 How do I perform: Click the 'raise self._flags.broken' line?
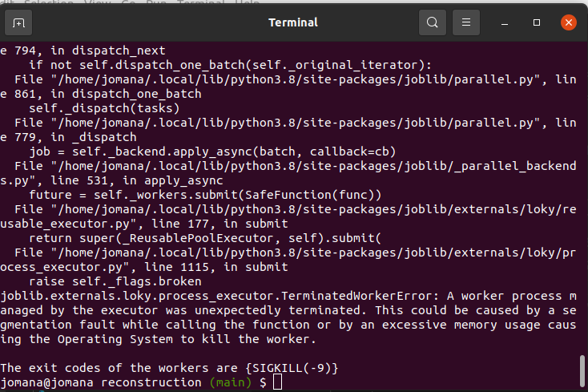point(115,281)
